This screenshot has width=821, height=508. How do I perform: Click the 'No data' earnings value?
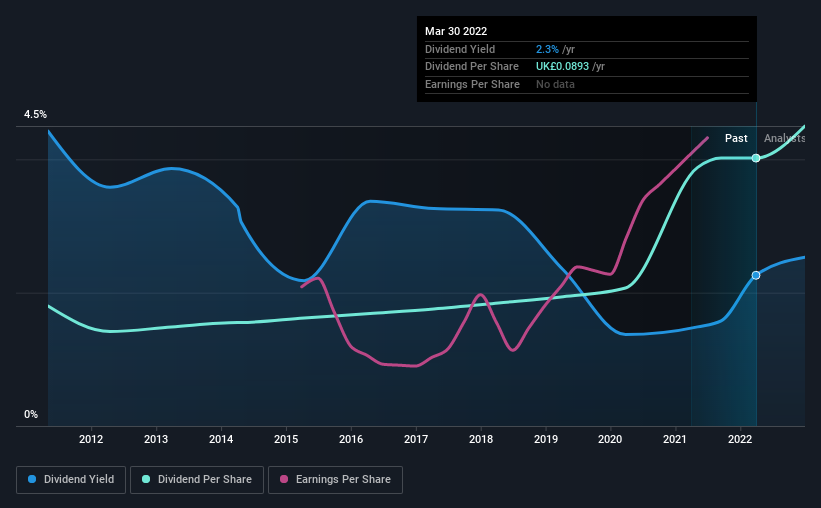tap(555, 84)
